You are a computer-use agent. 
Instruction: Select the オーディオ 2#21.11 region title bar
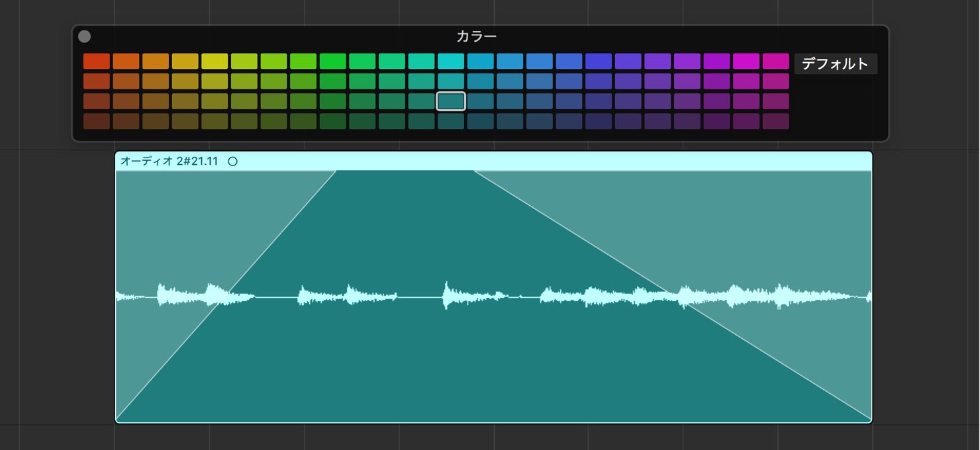click(x=493, y=161)
